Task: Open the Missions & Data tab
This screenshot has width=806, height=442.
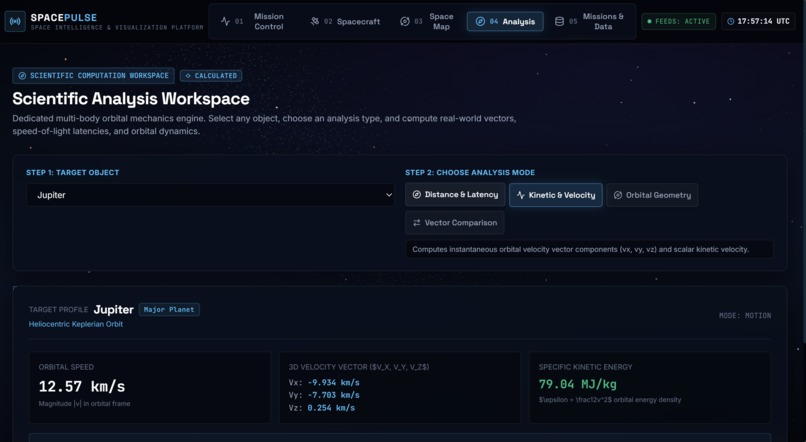Action: point(590,22)
